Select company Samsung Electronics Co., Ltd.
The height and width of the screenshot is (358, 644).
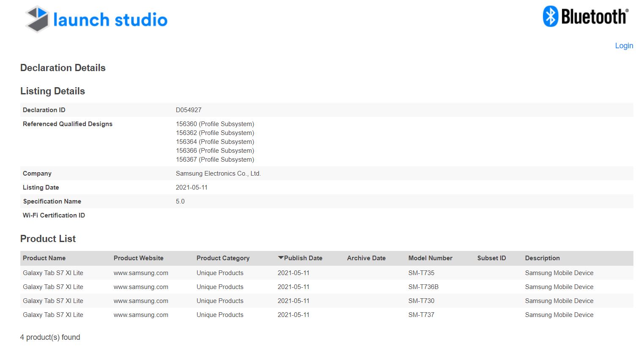click(x=218, y=173)
